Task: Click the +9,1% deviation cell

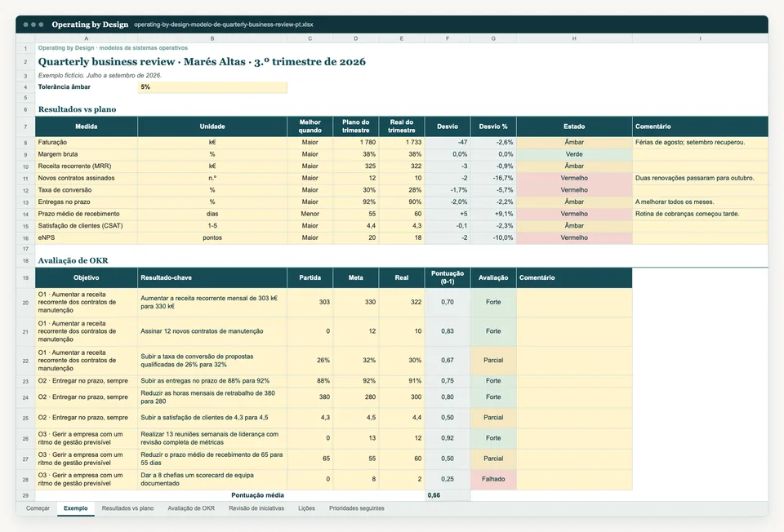Action: [493, 214]
